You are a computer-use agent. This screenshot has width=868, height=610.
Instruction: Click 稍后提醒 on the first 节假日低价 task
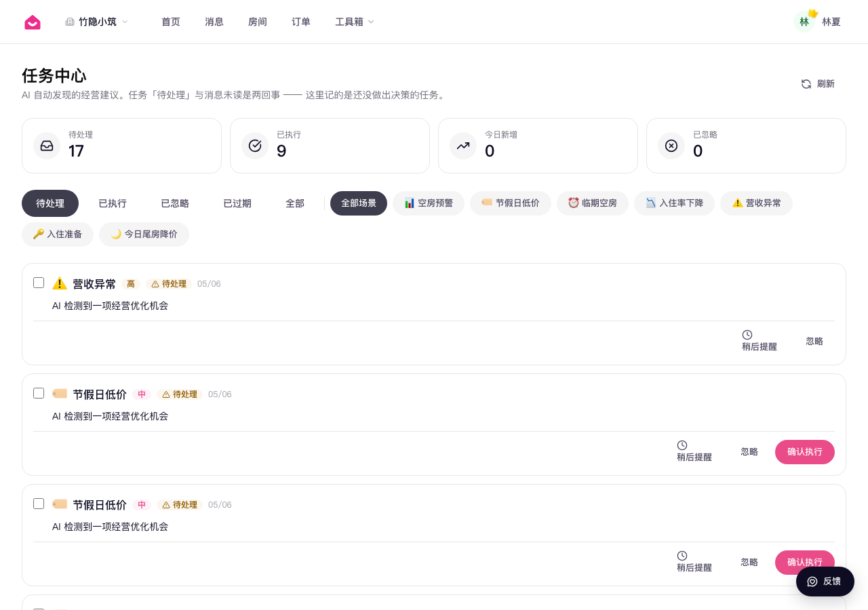coord(694,451)
